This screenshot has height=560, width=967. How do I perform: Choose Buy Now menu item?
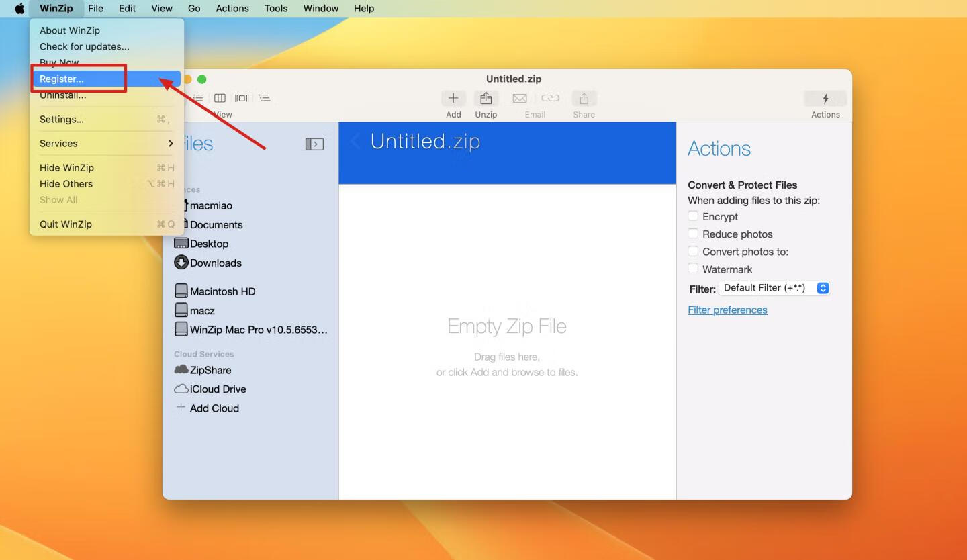coord(107,62)
